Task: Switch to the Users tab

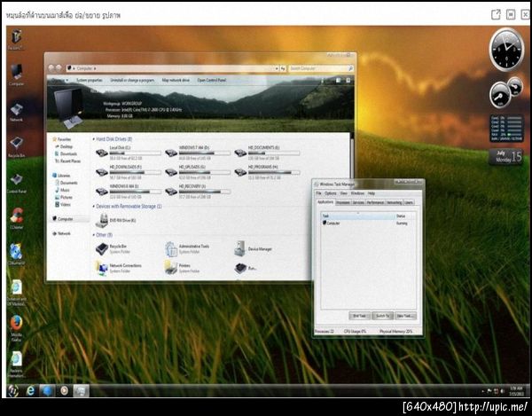Action: coord(409,203)
